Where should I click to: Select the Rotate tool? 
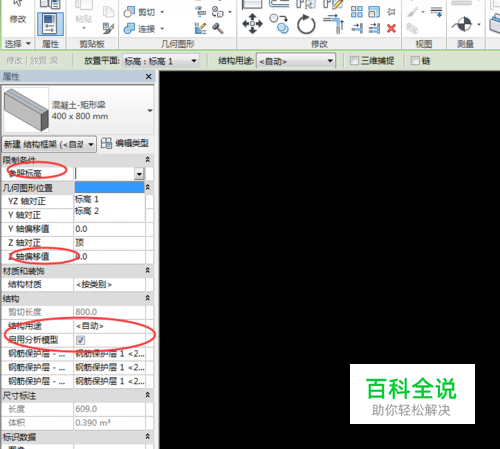tap(306, 24)
